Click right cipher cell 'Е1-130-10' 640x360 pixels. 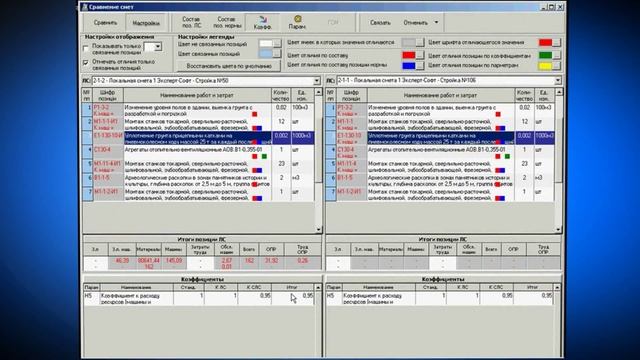(351, 138)
